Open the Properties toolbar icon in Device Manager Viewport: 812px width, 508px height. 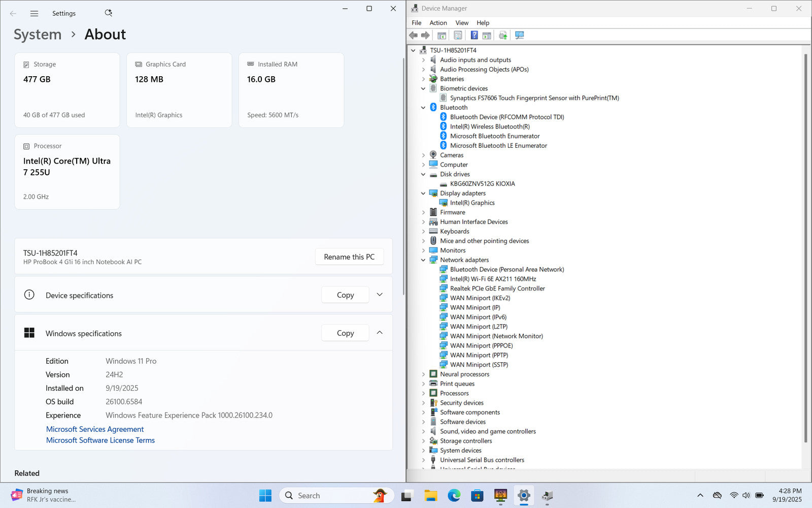[458, 35]
